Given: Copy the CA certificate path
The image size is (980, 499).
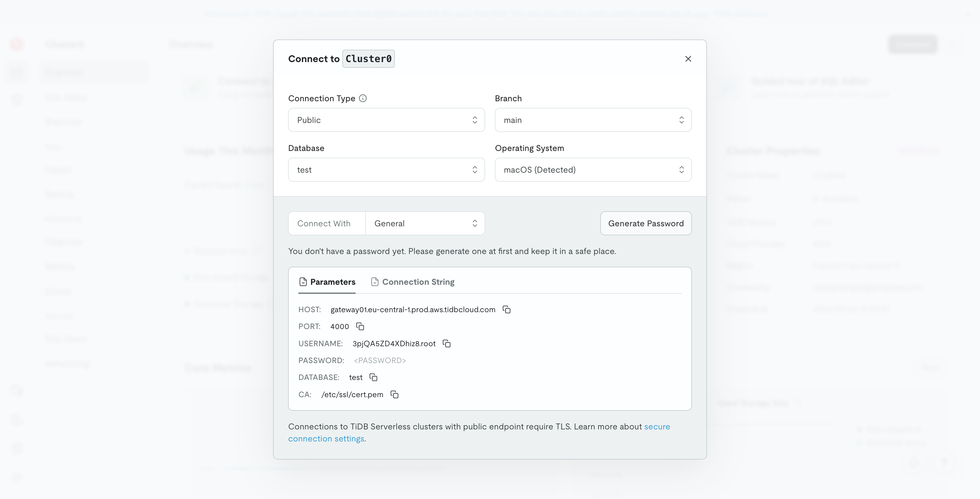Looking at the screenshot, I should click(x=394, y=394).
